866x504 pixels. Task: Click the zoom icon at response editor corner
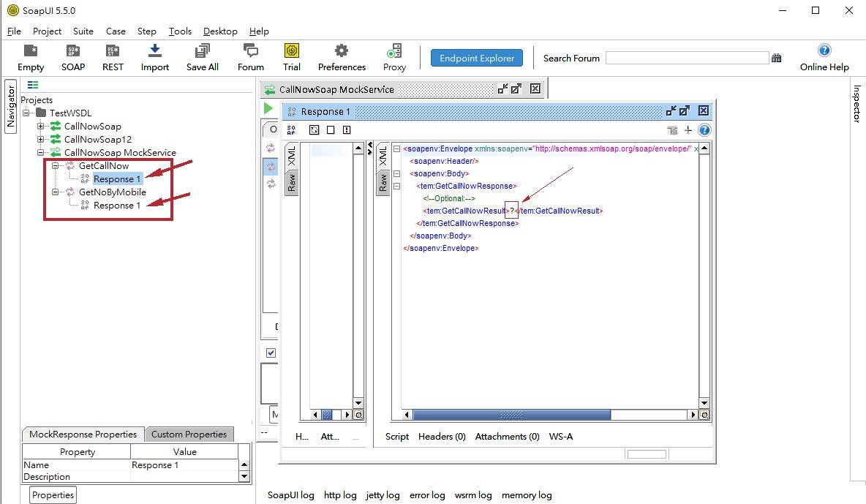click(x=704, y=415)
